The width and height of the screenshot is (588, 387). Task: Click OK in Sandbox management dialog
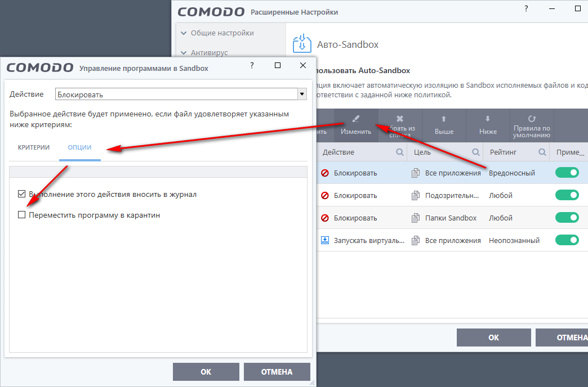point(206,372)
